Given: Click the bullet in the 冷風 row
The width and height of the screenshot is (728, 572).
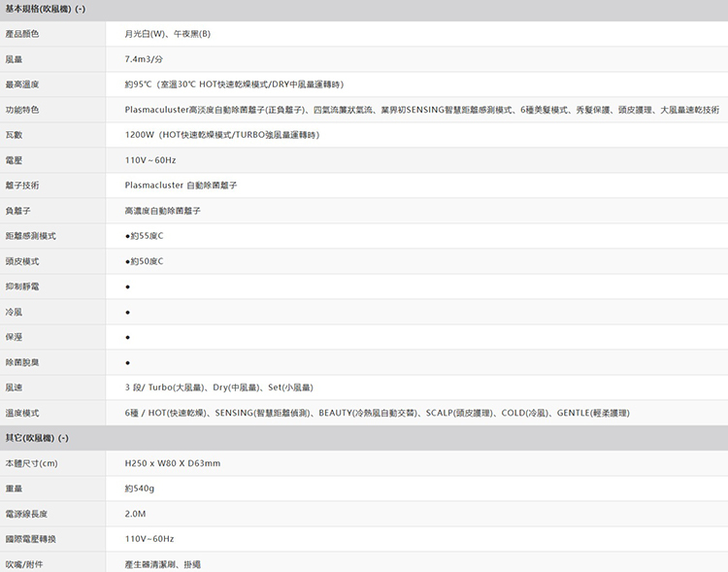Looking at the screenshot, I should (127, 312).
